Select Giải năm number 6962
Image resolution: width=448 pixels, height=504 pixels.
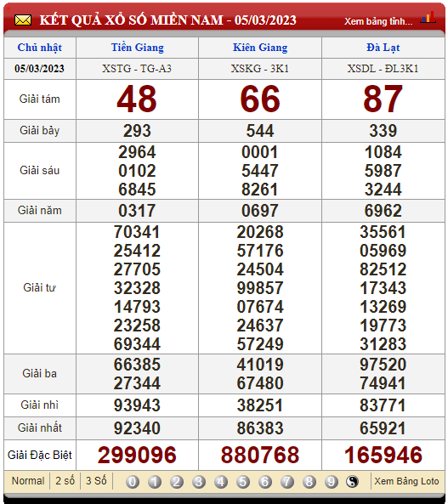383,211
